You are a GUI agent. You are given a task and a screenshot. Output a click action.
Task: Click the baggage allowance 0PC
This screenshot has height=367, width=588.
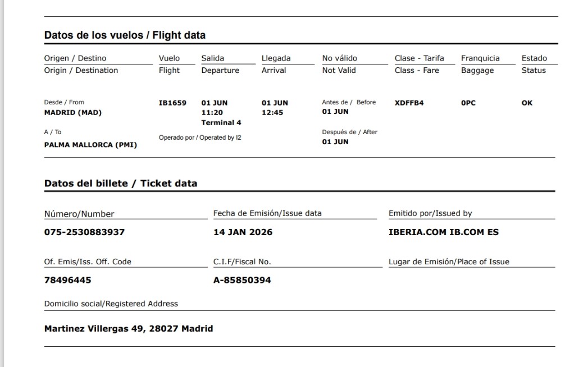[468, 103]
